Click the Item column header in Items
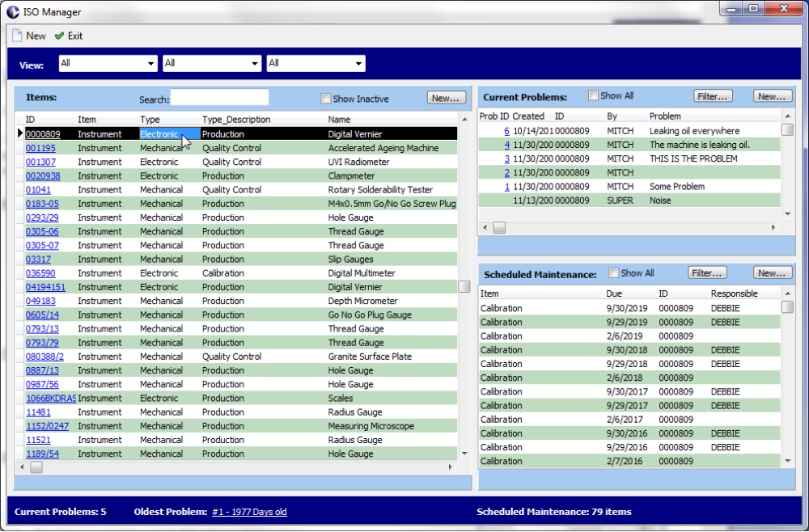 pos(87,120)
